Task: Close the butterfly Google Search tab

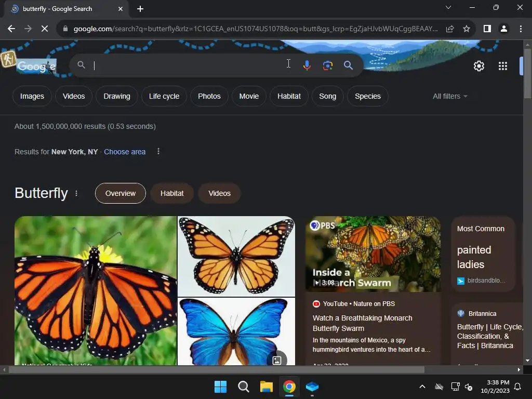Action: coord(121,9)
